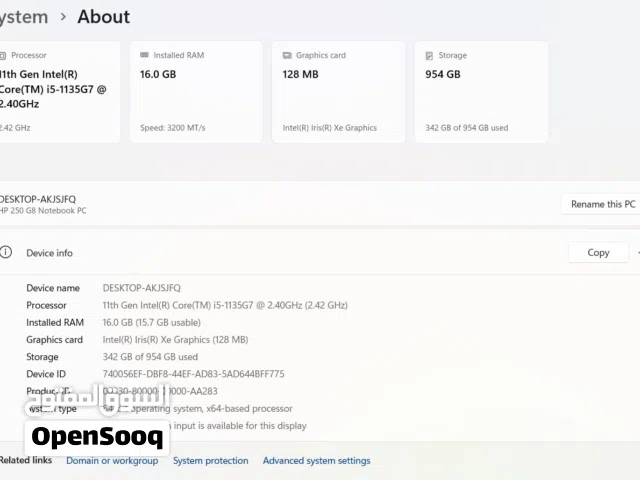Click the Device ID label
Screen dimensions: 640x480
point(46,374)
